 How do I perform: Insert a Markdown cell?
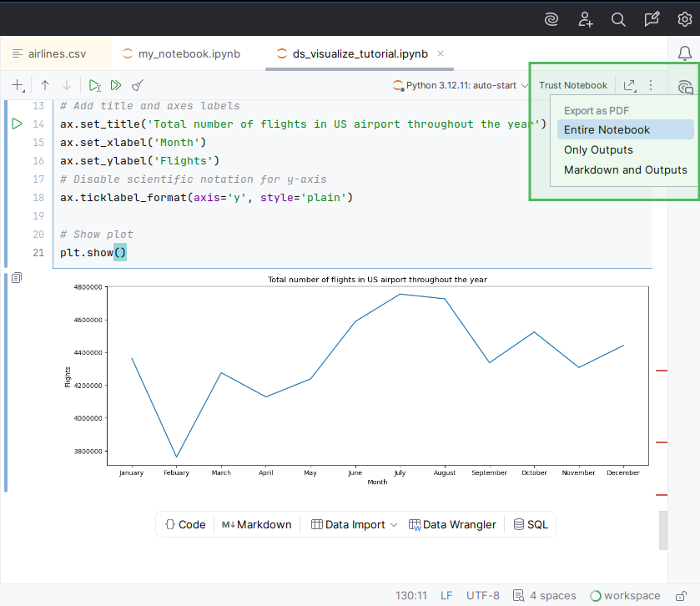point(256,524)
